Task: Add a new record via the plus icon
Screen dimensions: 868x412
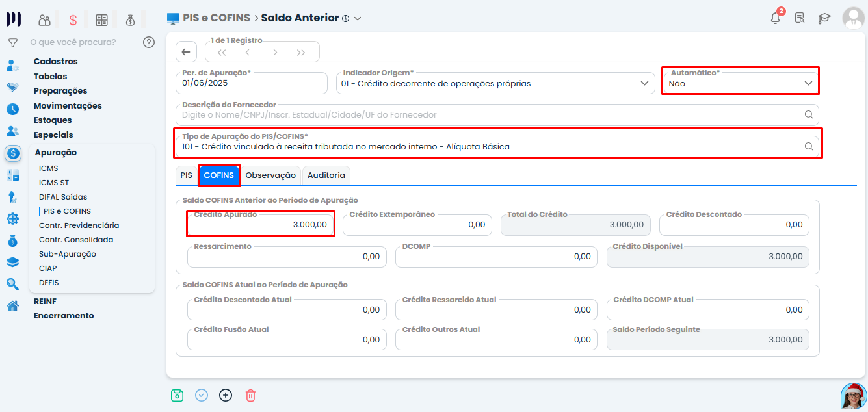Action: coord(226,394)
